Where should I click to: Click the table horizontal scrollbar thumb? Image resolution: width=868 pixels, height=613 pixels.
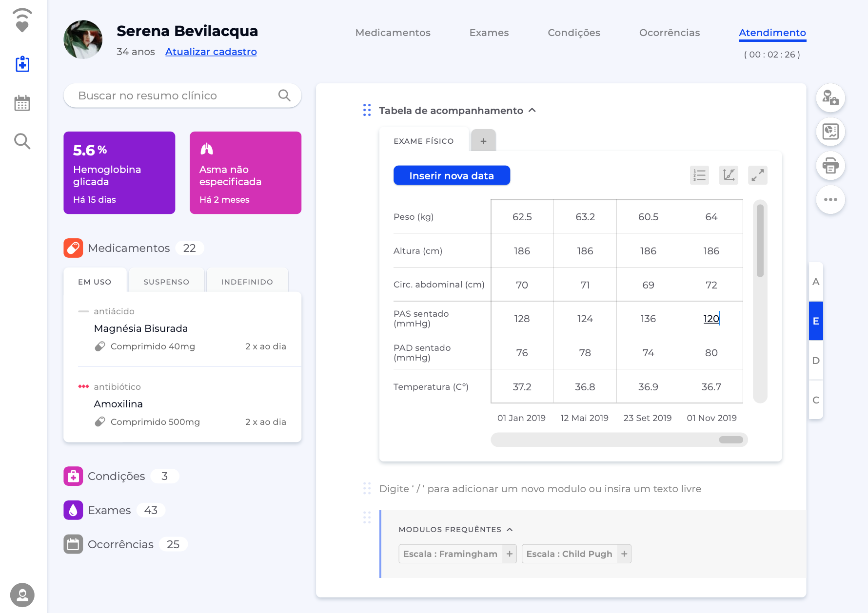coord(731,440)
